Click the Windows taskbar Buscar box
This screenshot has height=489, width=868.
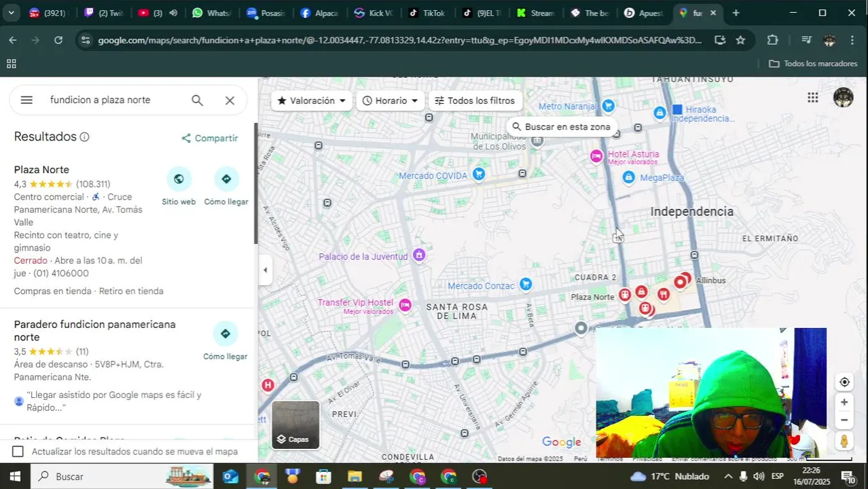coord(122,476)
